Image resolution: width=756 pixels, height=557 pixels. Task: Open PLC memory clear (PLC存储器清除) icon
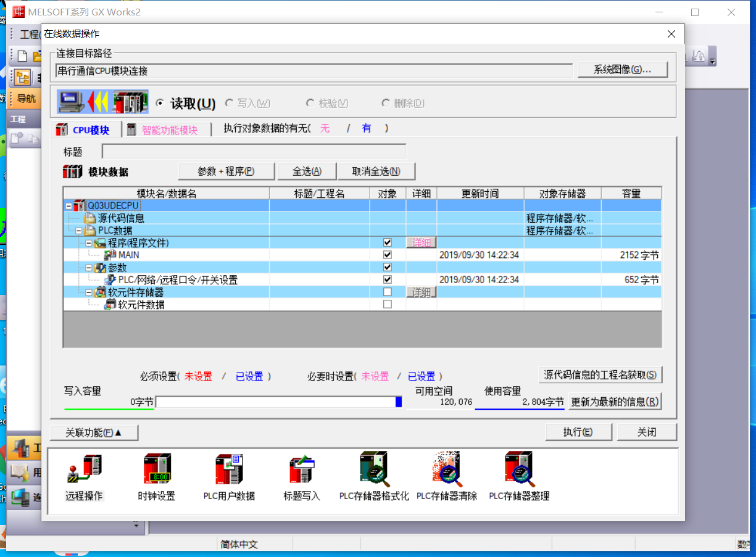pos(447,470)
